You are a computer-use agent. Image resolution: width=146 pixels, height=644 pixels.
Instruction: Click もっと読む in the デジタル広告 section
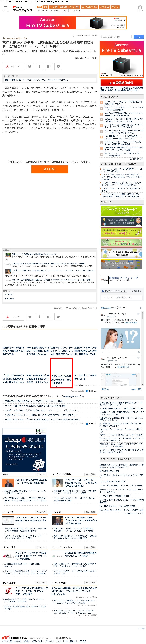coord(41,582)
